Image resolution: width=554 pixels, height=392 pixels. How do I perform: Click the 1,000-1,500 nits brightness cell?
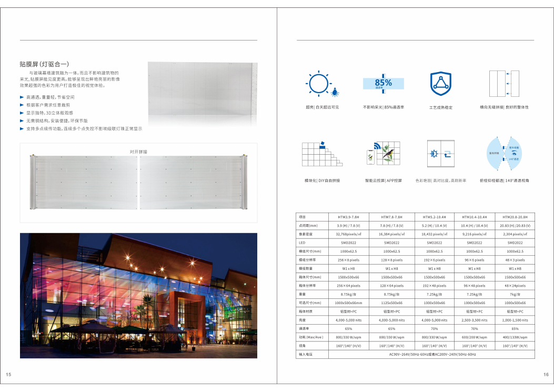[515, 320]
